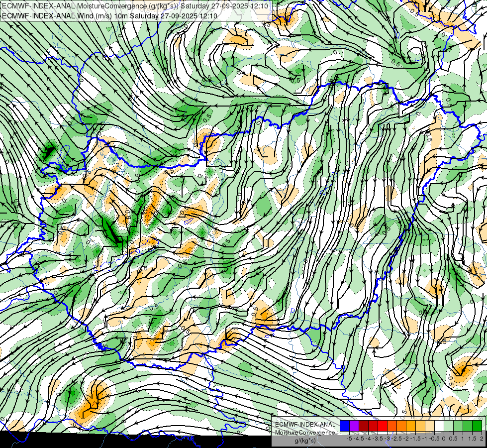This screenshot has height=448, width=487.
Task: Click the purple legend color swatch
Action: (x=354, y=426)
